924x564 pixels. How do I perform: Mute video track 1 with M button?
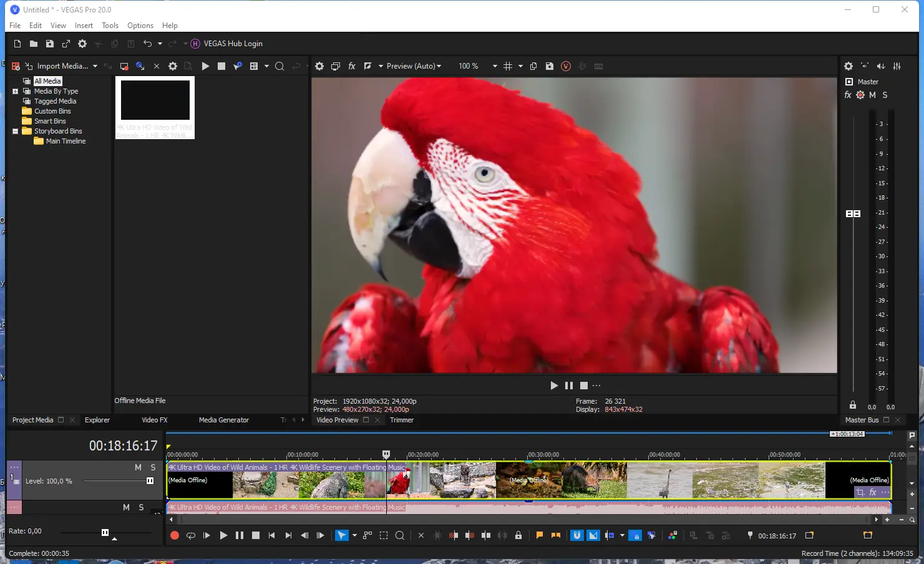point(138,467)
